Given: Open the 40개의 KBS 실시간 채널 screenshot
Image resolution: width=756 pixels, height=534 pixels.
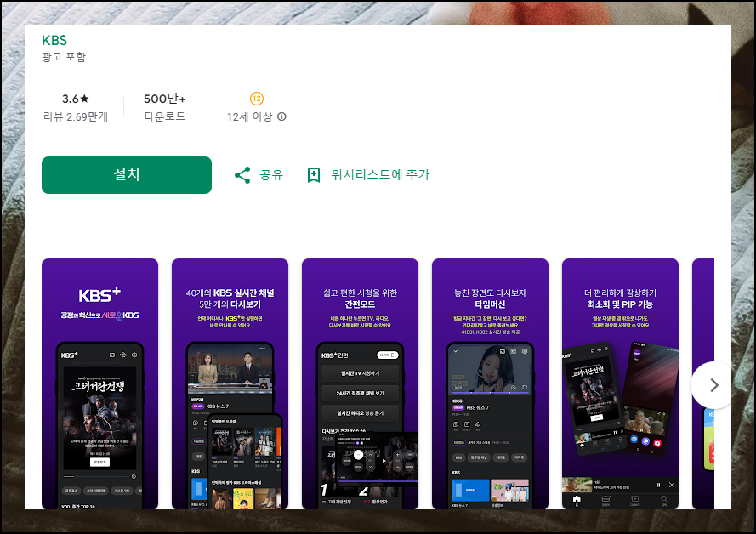Looking at the screenshot, I should 230,383.
